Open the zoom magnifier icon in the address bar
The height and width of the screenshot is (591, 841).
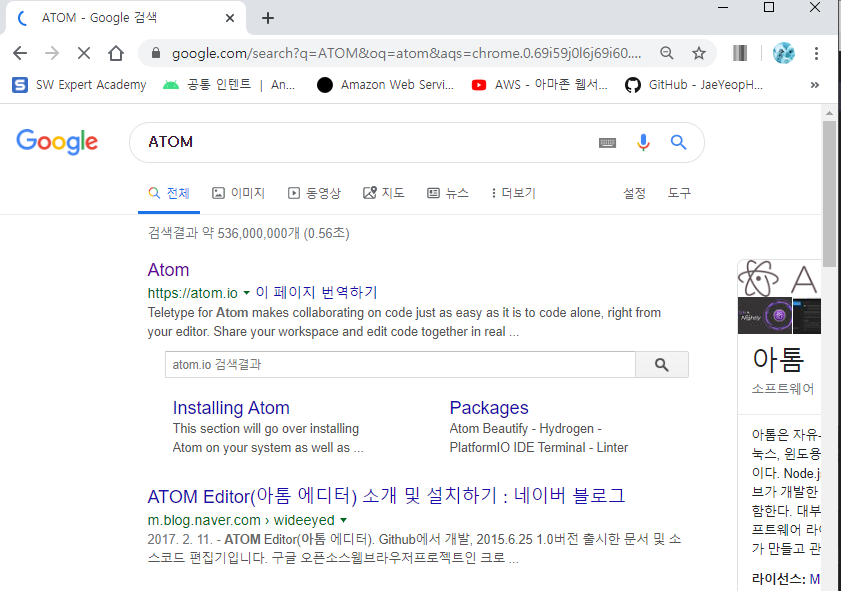667,53
